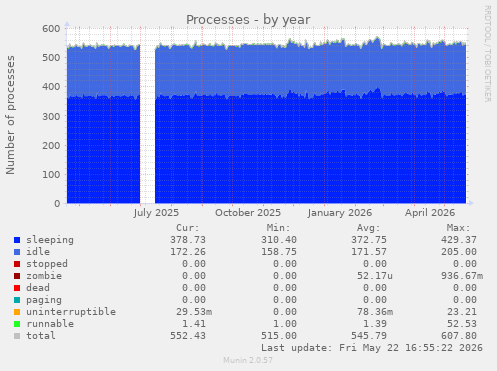Click the 'Avg:' column header
This screenshot has width=497, height=371.
tap(368, 228)
